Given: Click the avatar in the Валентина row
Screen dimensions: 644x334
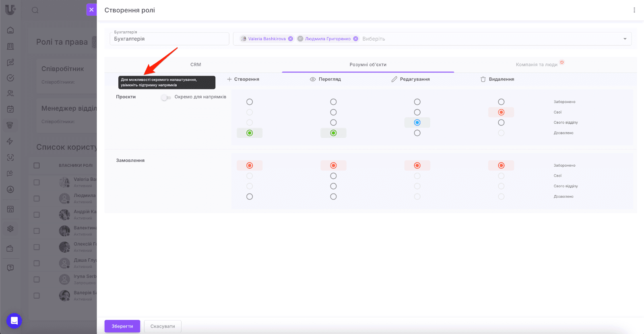Looking at the screenshot, I should tap(64, 231).
